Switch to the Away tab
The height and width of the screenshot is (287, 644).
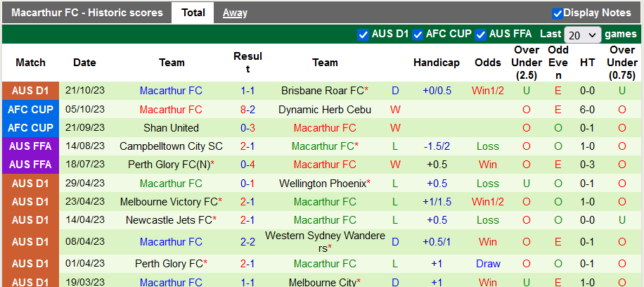click(235, 13)
